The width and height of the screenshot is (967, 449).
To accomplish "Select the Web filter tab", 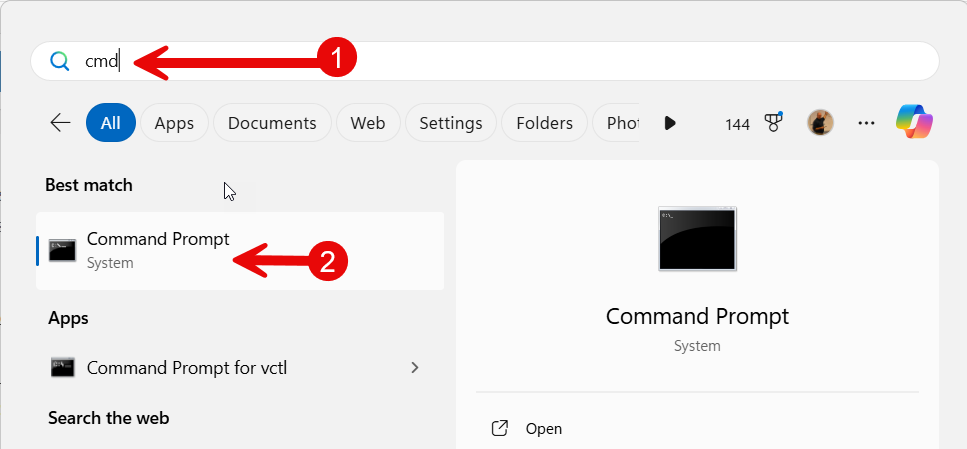I will click(368, 123).
